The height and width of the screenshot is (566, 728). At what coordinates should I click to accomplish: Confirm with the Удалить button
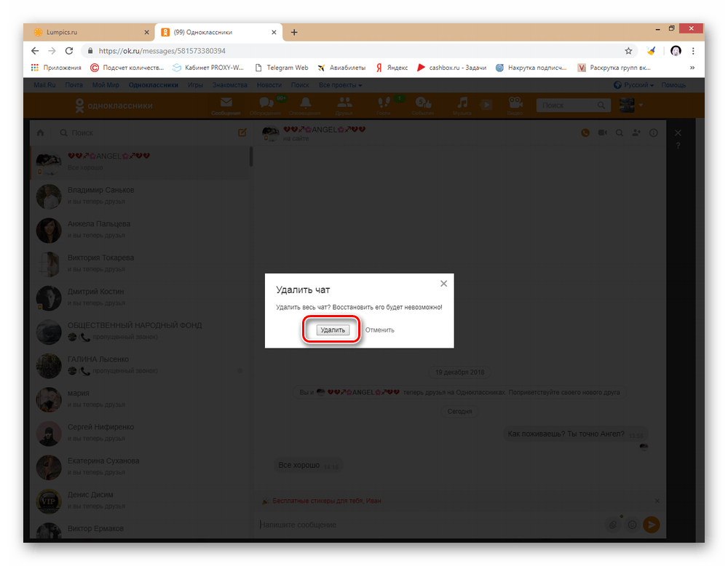331,330
